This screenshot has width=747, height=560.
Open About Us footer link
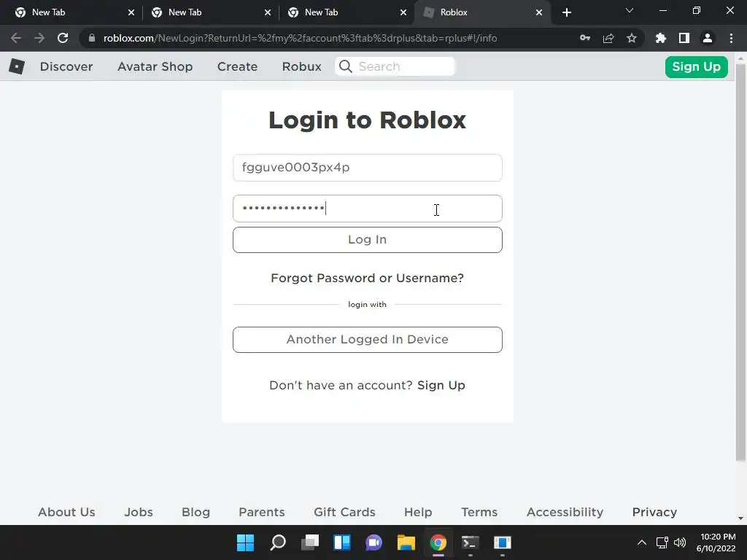[66, 512]
